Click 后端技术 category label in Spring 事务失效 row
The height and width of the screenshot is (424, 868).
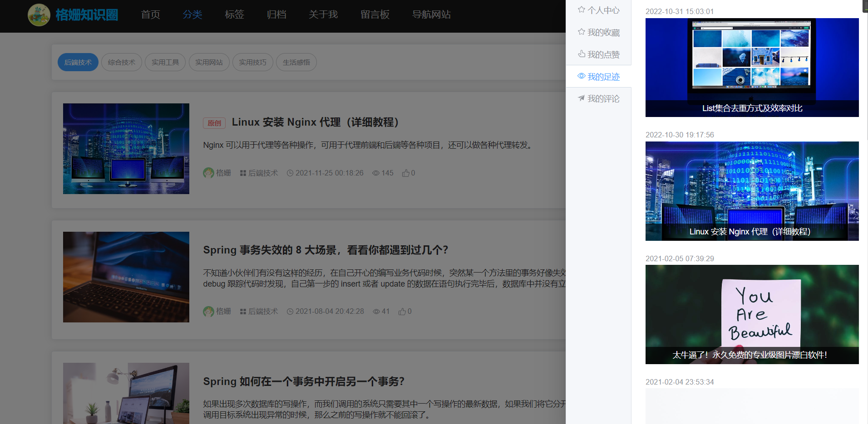[x=263, y=312]
